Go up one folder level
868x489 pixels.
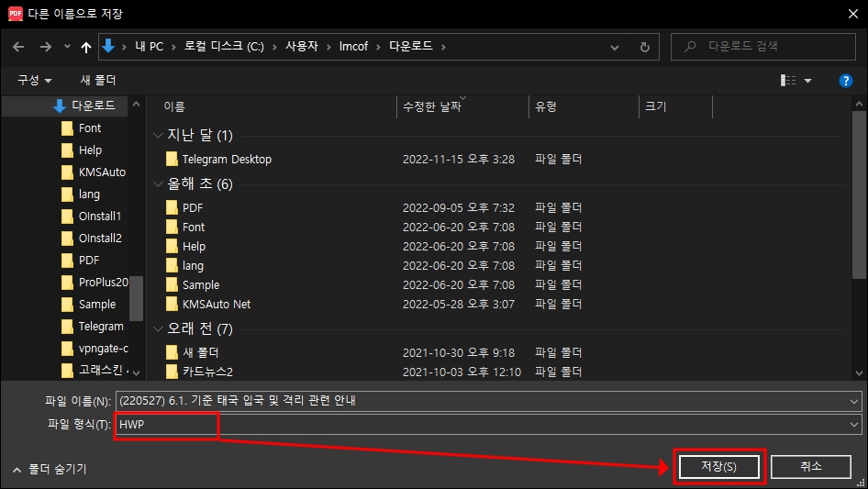tap(86, 47)
